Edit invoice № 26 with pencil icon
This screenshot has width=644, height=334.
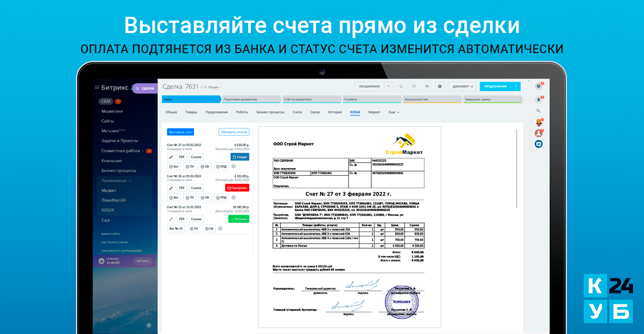[171, 188]
